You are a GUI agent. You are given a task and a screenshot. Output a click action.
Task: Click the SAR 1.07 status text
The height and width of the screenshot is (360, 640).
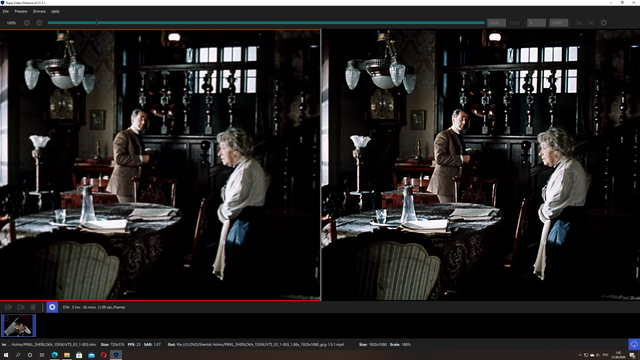pyautogui.click(x=152, y=344)
